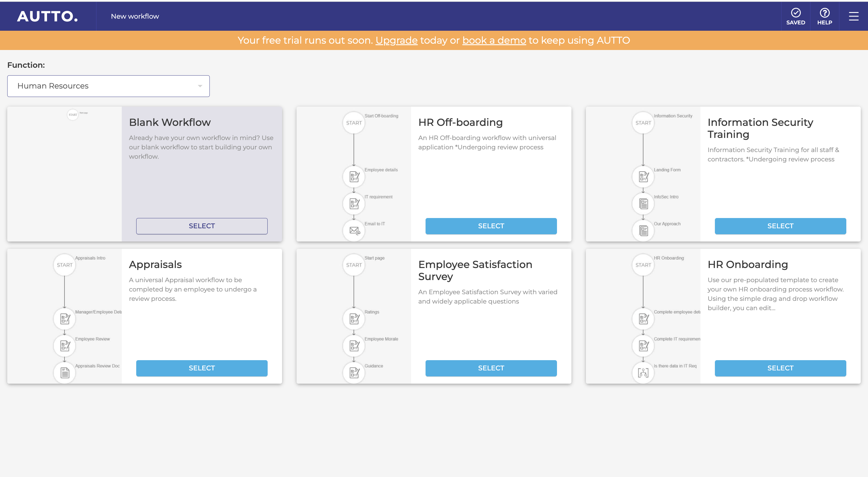Open the Help question mark icon
868x477 pixels.
[825, 13]
